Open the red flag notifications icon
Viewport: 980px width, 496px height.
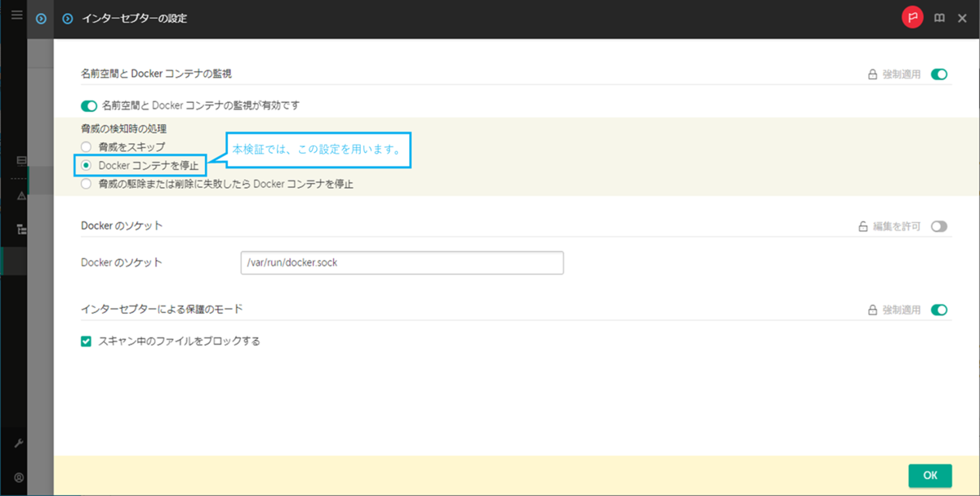pos(912,16)
